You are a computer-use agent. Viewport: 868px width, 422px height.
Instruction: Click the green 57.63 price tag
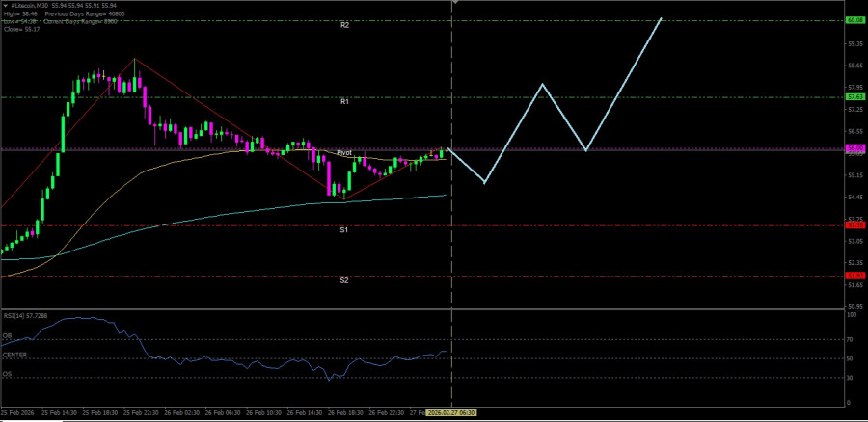pyautogui.click(x=854, y=96)
